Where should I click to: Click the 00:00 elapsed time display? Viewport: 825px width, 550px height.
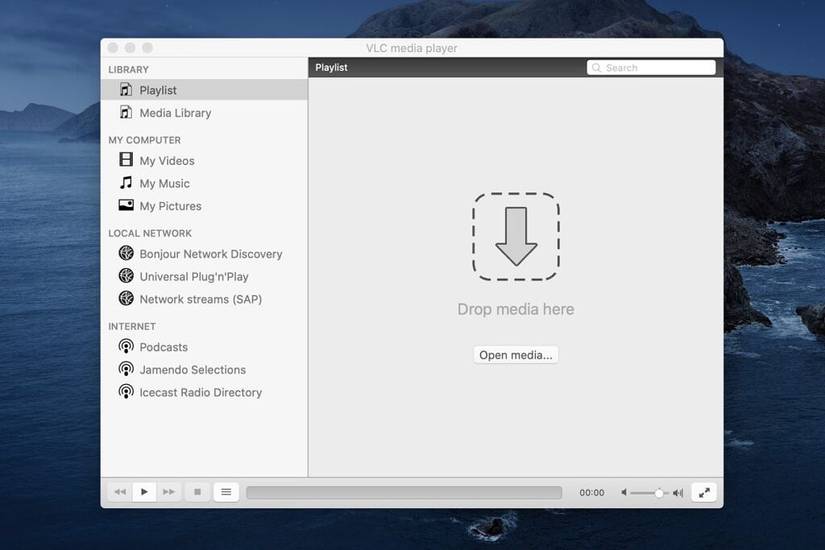click(592, 493)
